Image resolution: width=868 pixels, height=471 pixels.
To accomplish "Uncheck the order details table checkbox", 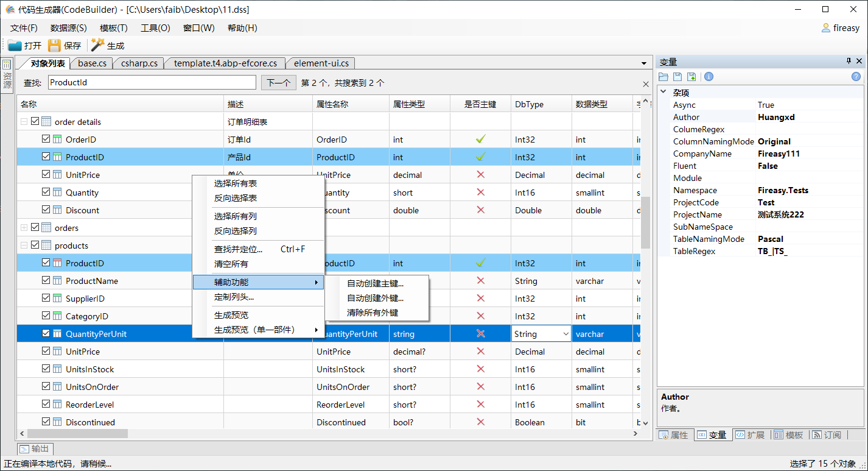I will click(x=35, y=121).
